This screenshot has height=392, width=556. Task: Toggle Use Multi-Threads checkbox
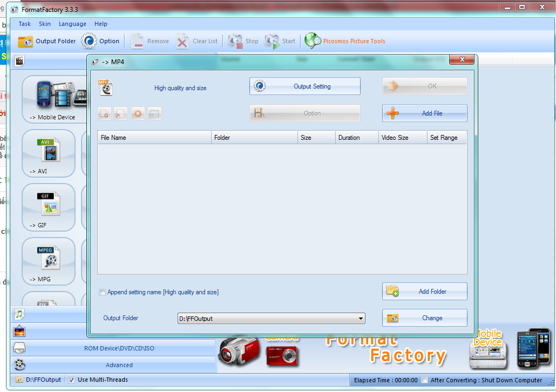72,380
